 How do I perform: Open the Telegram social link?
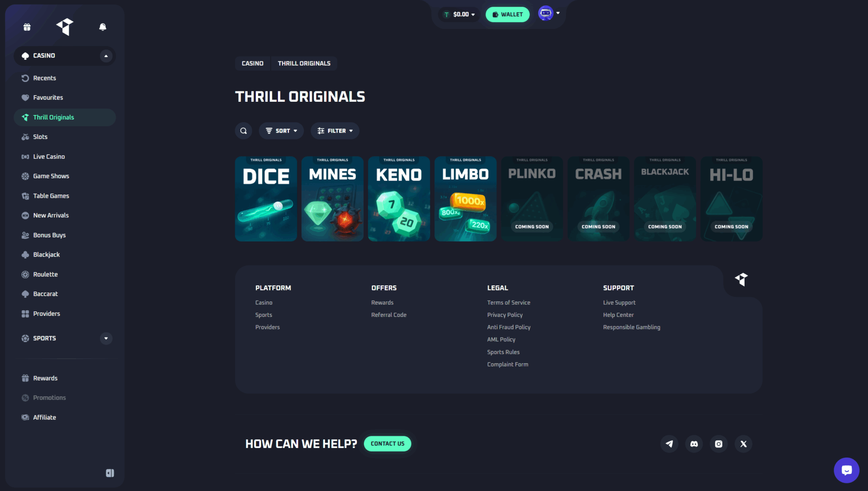tap(669, 444)
